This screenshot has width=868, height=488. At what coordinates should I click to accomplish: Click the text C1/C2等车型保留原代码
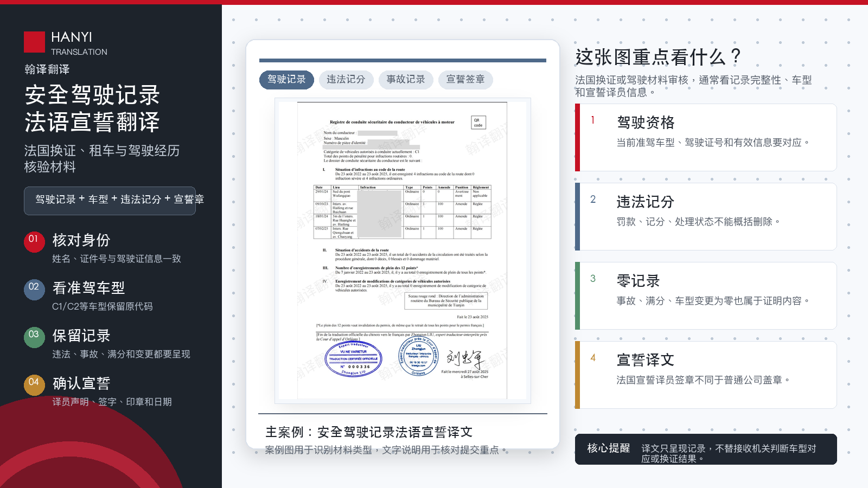103,306
